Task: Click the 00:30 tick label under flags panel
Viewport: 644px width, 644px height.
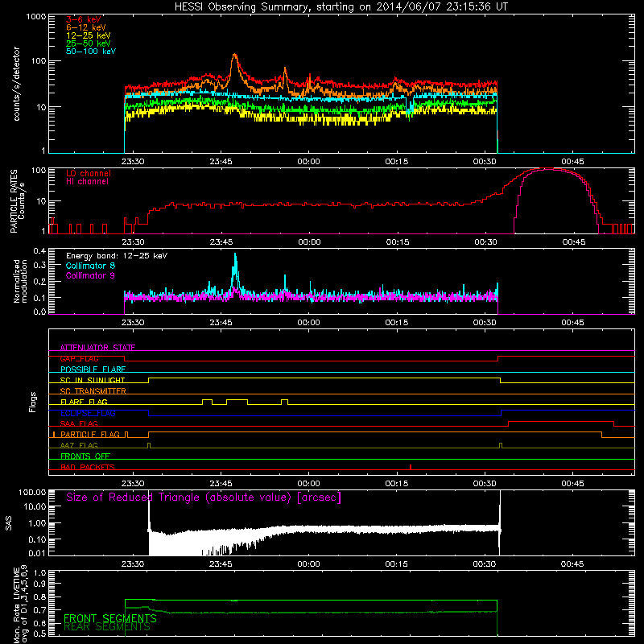Action: [x=485, y=484]
